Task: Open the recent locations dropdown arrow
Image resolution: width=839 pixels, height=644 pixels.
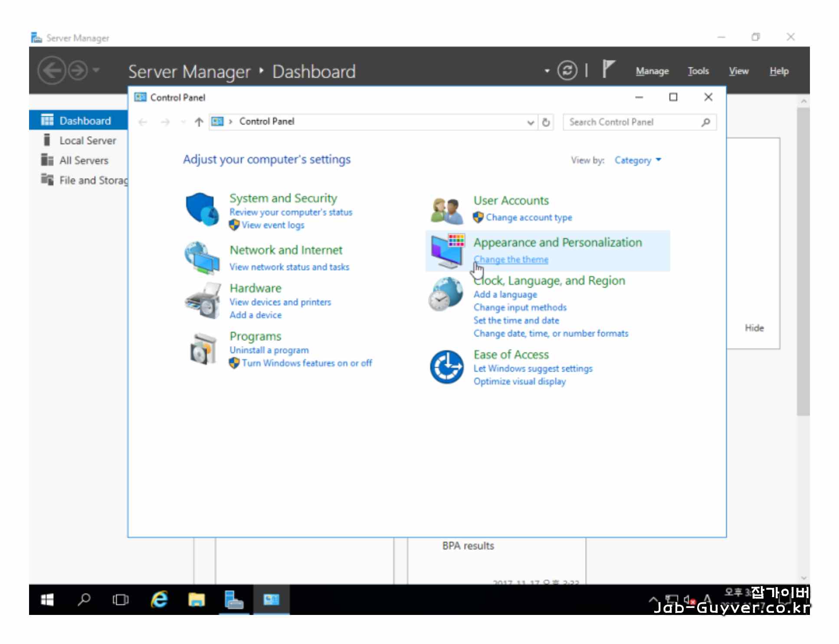Action: 183,122
